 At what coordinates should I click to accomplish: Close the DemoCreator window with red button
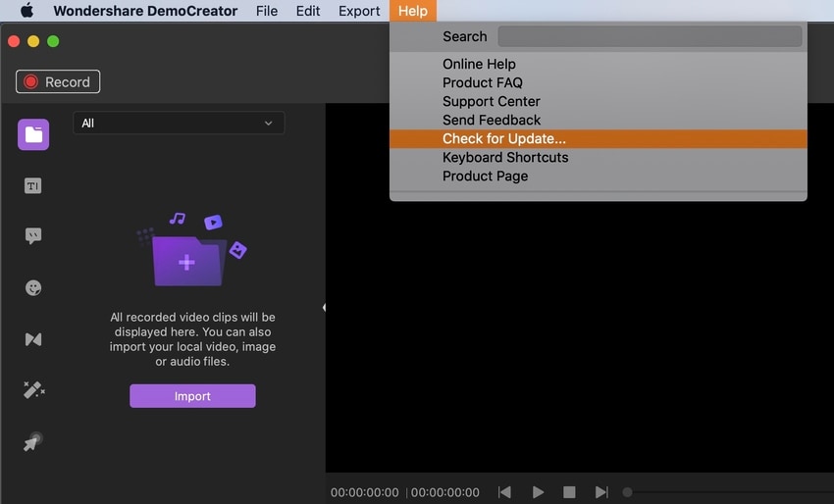pos(14,41)
